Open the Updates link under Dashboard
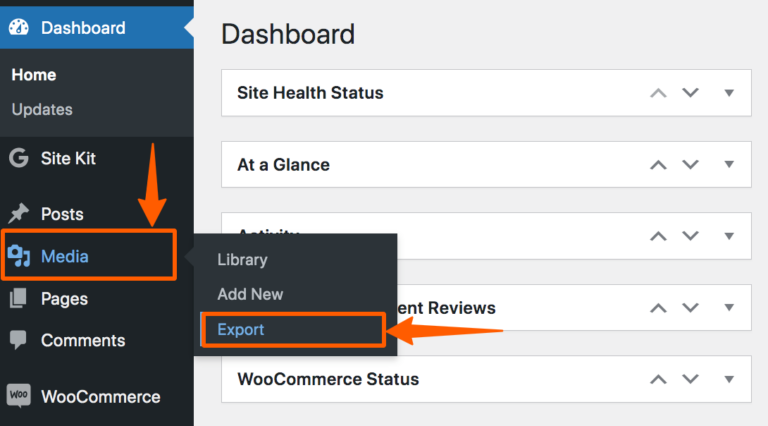The height and width of the screenshot is (426, 768). click(42, 109)
